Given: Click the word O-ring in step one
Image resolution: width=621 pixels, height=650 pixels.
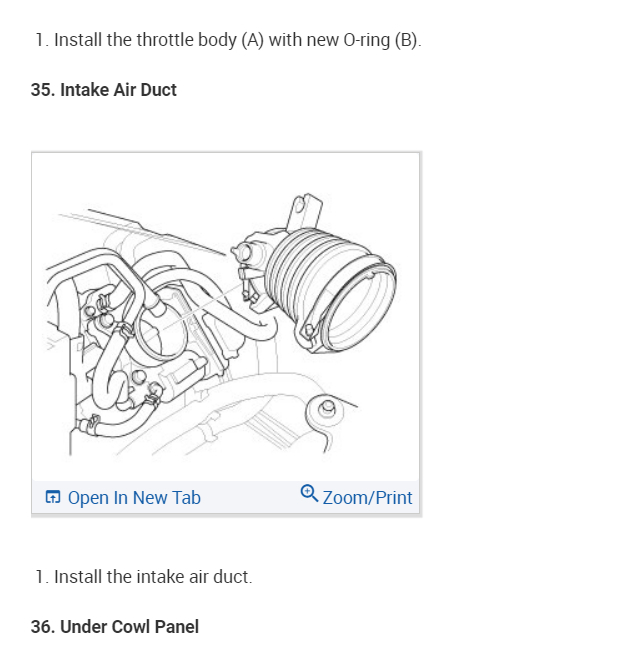Looking at the screenshot, I should pos(367,40).
